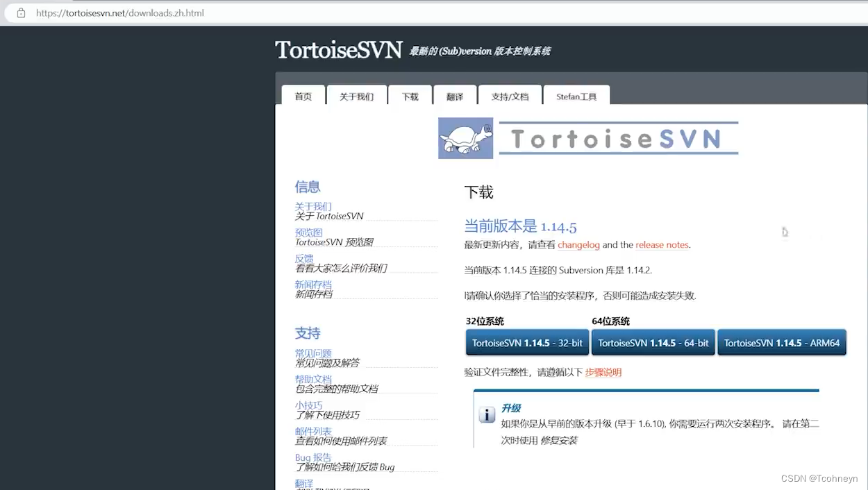Click the TortoiseSVN site title heading
Image resolution: width=868 pixels, height=490 pixels.
(x=339, y=50)
